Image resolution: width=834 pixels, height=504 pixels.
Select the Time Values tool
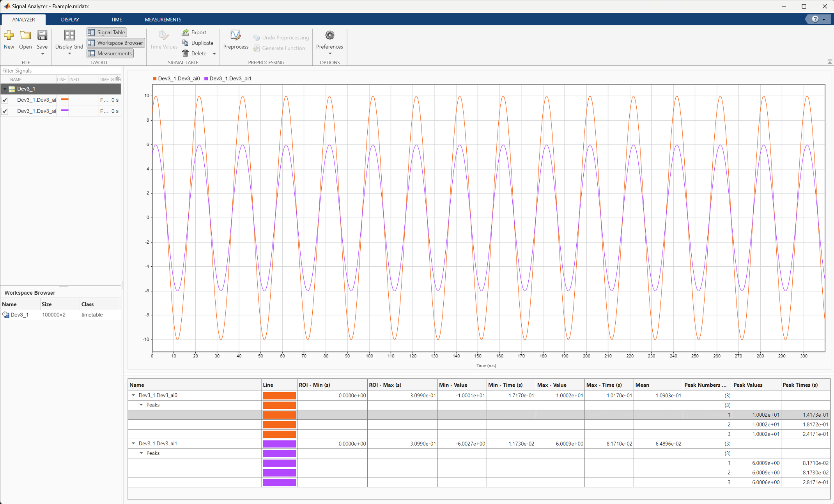point(163,41)
